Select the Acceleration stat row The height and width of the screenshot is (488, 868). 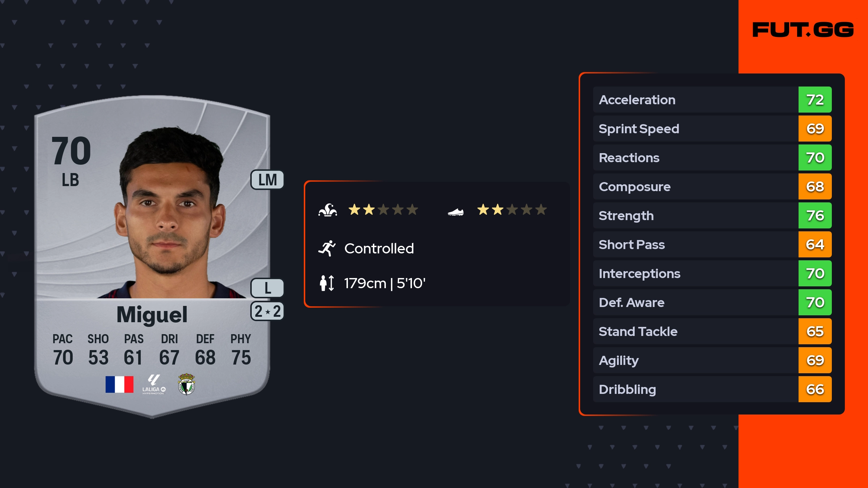coord(712,100)
